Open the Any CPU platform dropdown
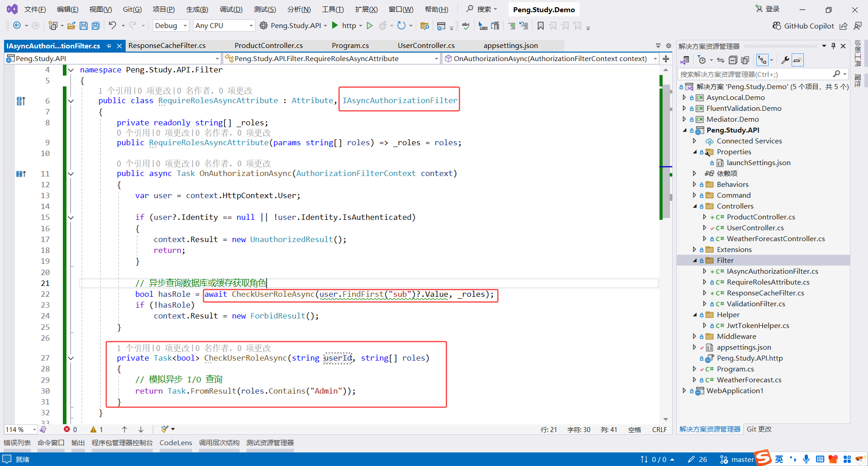This screenshot has height=466, width=868. [x=224, y=26]
